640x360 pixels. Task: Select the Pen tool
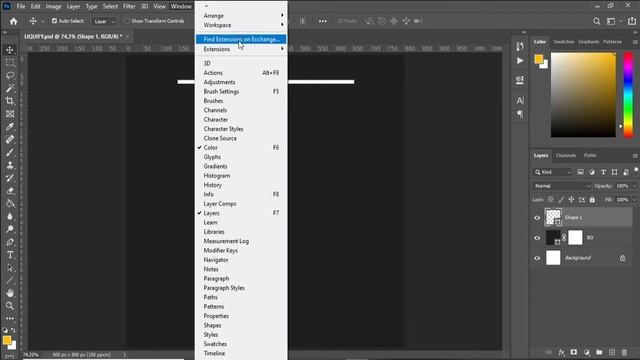point(10,242)
